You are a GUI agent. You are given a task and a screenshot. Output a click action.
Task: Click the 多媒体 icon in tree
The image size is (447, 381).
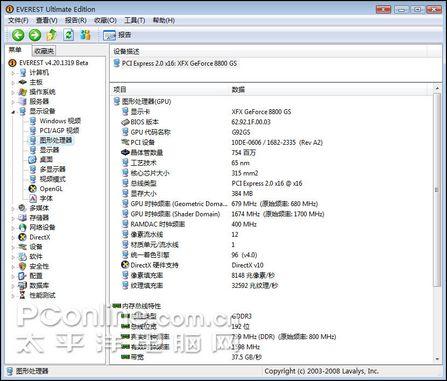[x=22, y=208]
